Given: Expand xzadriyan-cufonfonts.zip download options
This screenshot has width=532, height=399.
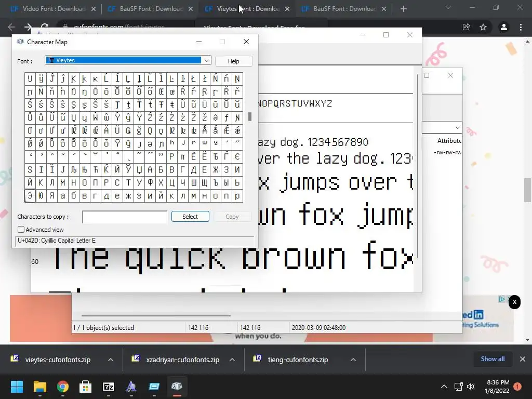Looking at the screenshot, I should [232, 360].
